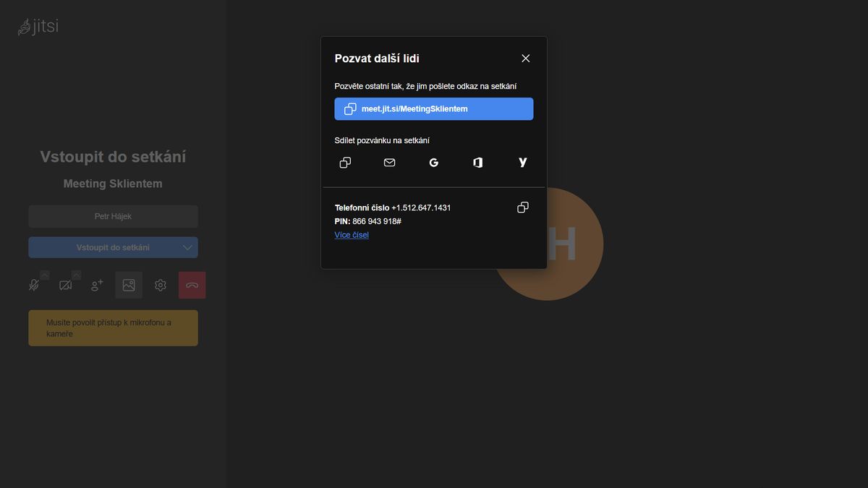Copy meet.jit.si/MeetingSklientem link
Image resolution: width=868 pixels, height=488 pixels.
(433, 109)
